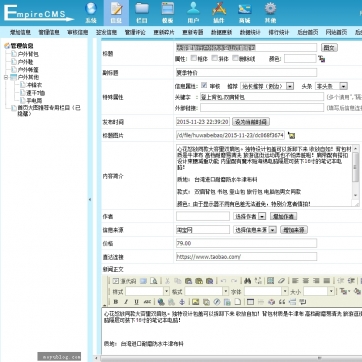Click the find binoculars icon in editor

tap(247, 281)
